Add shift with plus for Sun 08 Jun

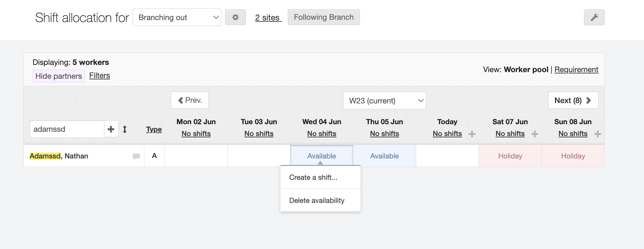597,134
